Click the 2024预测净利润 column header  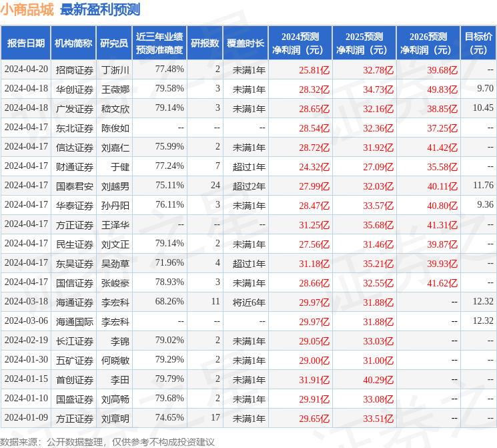click(x=300, y=43)
